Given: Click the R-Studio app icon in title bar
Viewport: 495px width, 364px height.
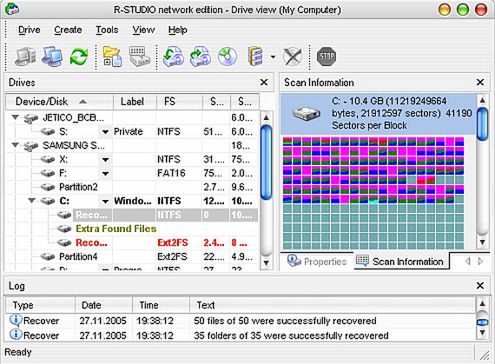Looking at the screenshot, I should pyautogui.click(x=12, y=9).
